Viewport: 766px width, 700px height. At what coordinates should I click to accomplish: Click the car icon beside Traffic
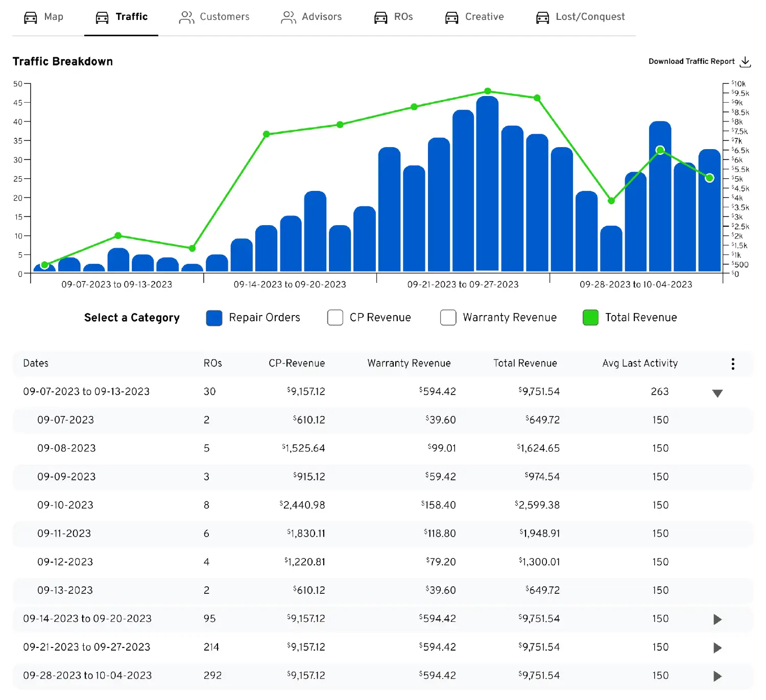tap(102, 18)
